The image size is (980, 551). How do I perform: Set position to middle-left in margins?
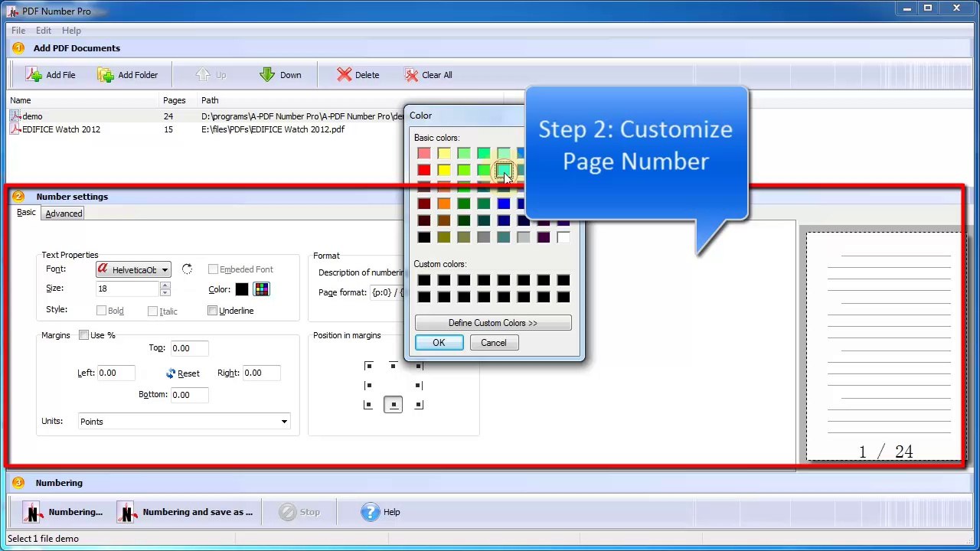pos(368,385)
